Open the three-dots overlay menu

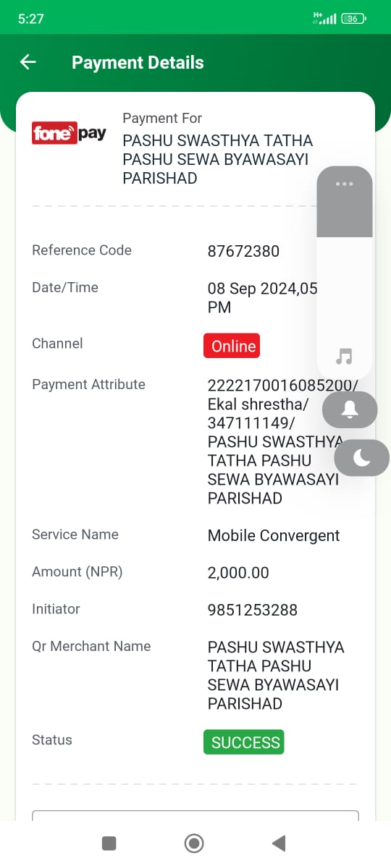click(x=345, y=184)
